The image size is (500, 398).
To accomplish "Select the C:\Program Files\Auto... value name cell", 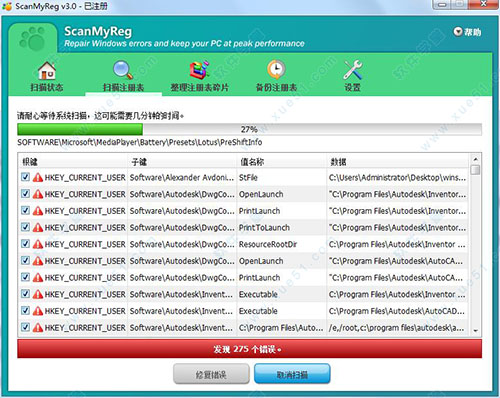I will 282,327.
